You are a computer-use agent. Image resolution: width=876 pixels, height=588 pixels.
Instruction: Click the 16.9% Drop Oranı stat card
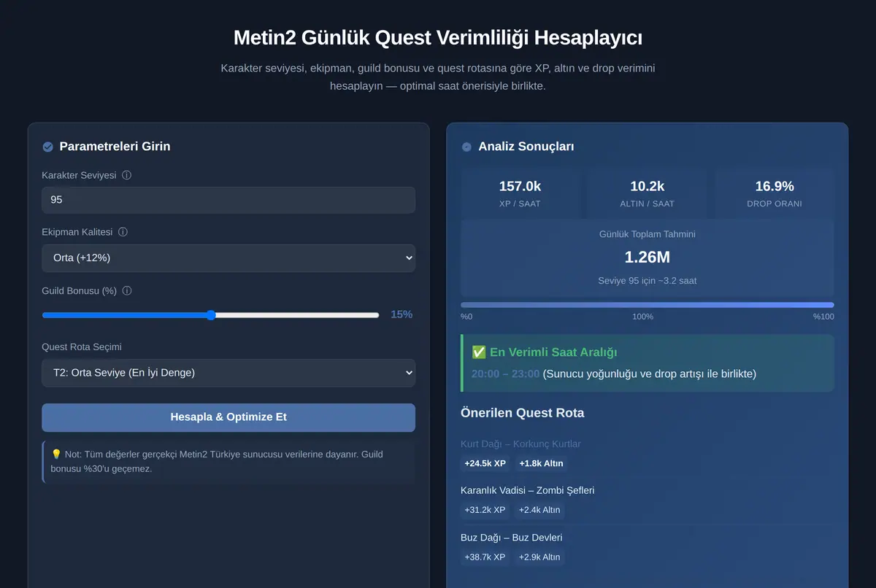click(775, 193)
